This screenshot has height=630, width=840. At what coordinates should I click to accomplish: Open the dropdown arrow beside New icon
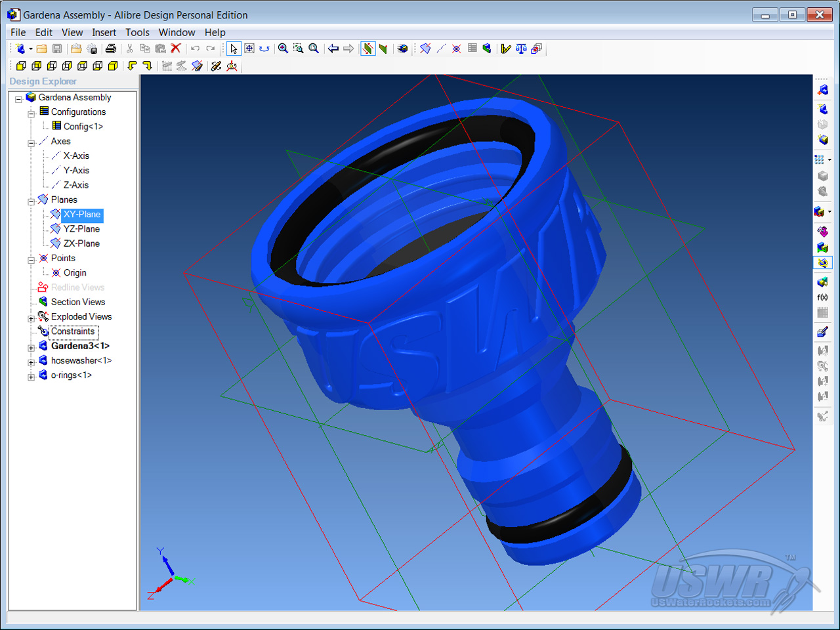30,49
